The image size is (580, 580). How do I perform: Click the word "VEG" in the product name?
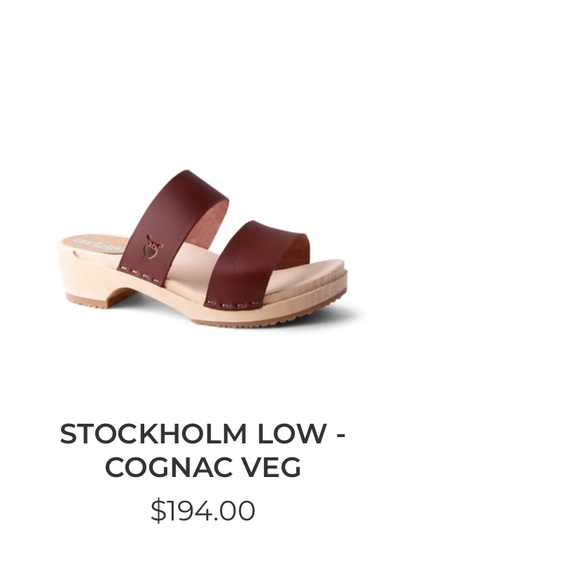pyautogui.click(x=272, y=467)
